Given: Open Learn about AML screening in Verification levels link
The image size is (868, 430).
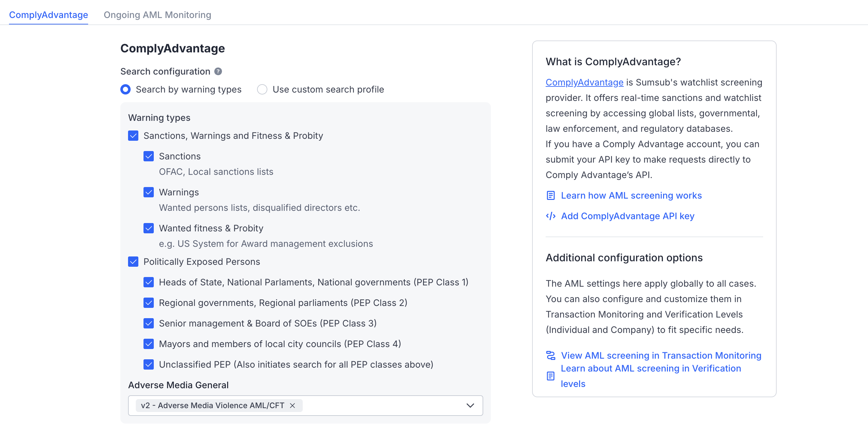Looking at the screenshot, I should tap(651, 376).
